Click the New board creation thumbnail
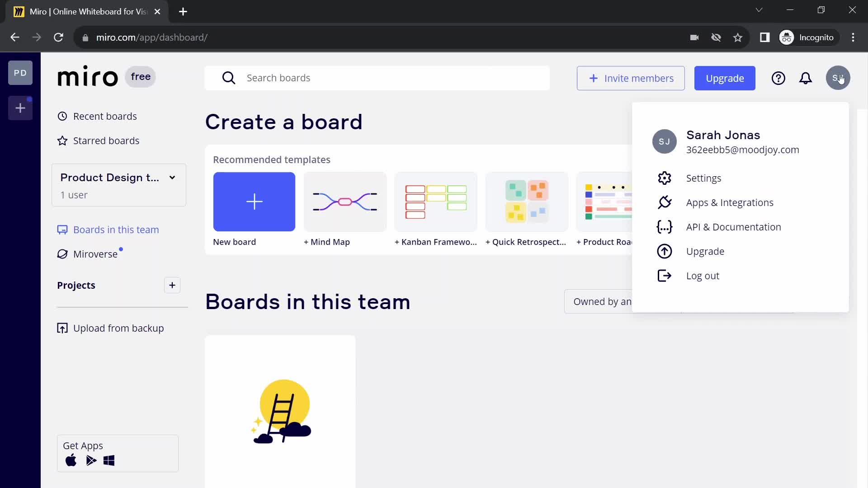The width and height of the screenshot is (868, 488). 255,202
